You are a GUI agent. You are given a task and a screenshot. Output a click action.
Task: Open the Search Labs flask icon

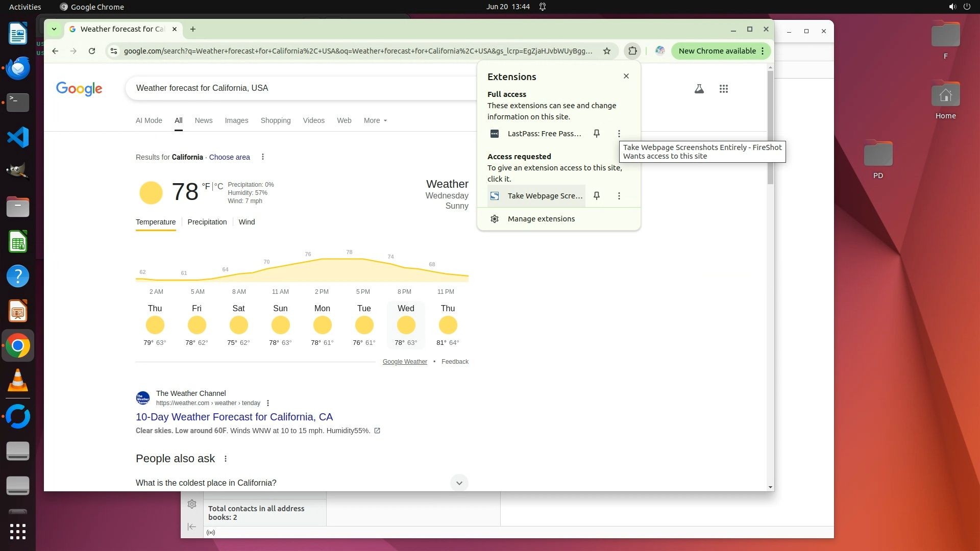point(699,89)
